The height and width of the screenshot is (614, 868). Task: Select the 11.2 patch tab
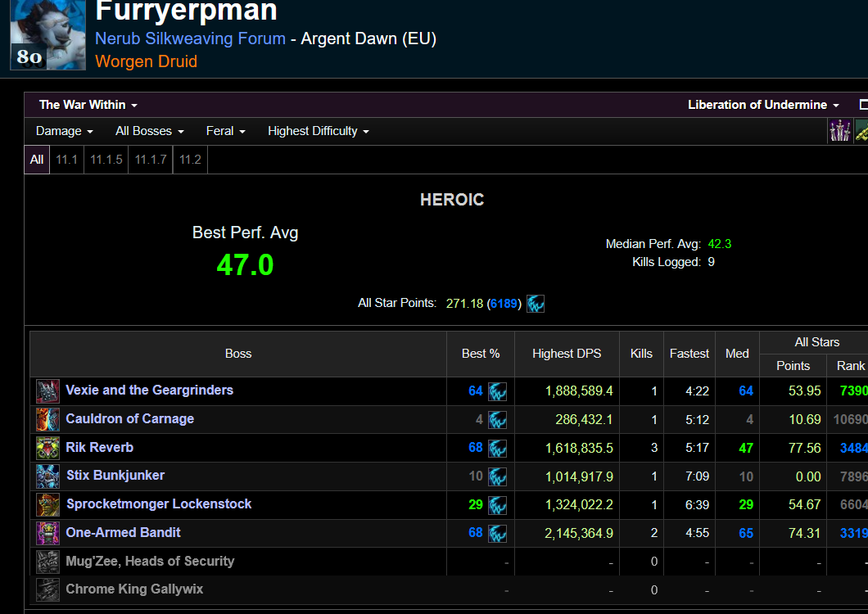[191, 160]
